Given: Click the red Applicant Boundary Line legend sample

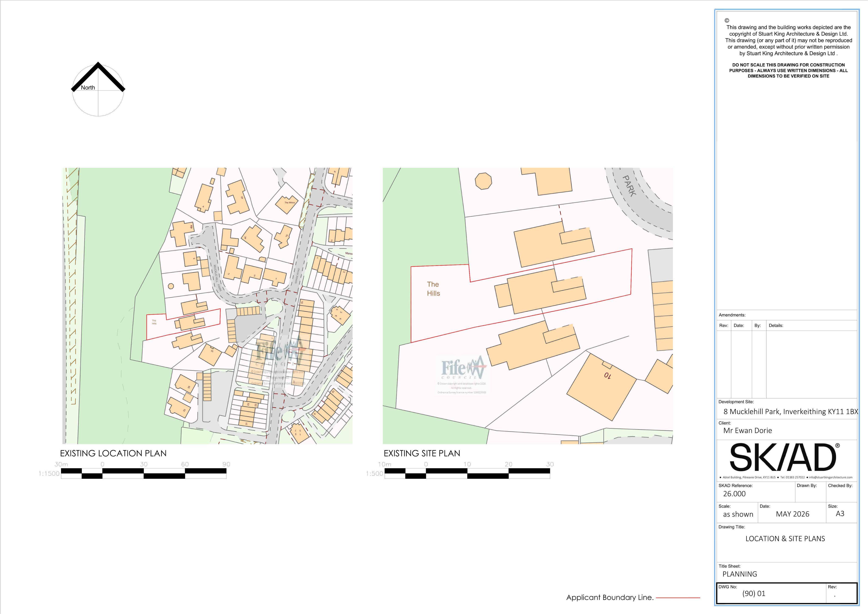Looking at the screenshot, I should (x=678, y=598).
